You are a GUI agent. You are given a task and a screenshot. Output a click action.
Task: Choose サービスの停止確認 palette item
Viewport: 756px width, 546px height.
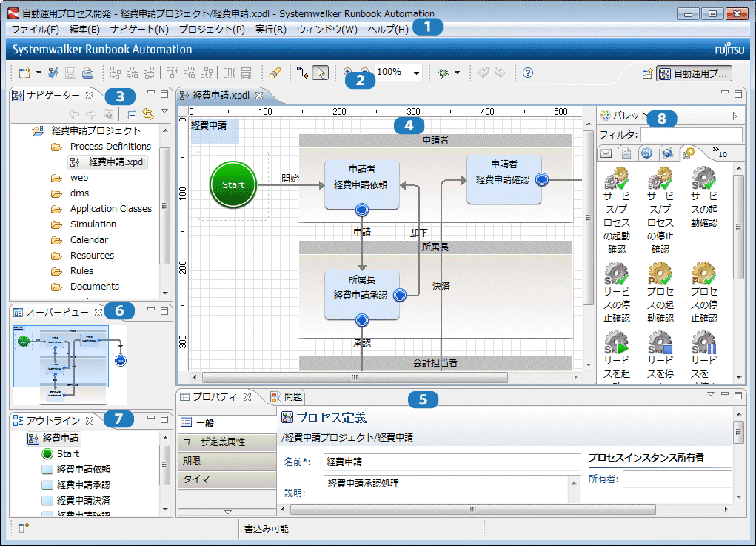coord(617,293)
